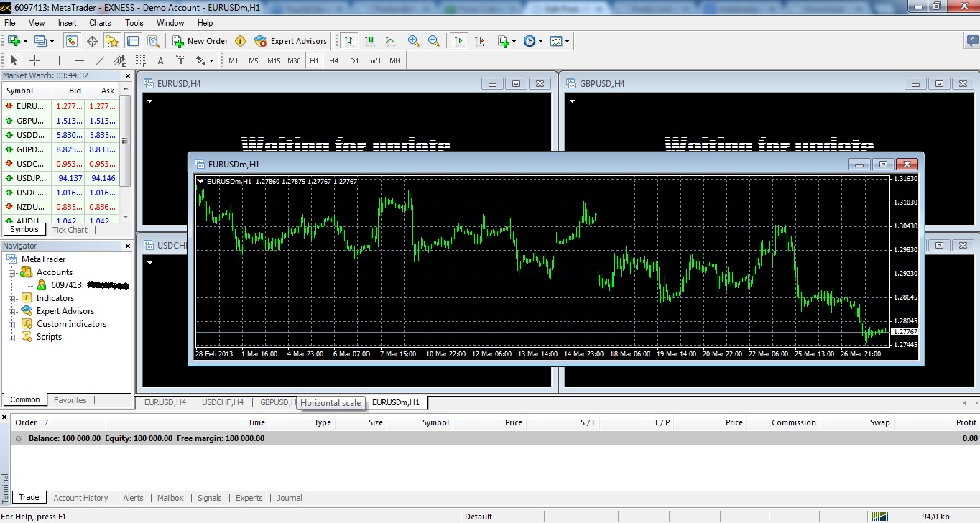Set timeframe to M1
This screenshot has height=523, width=980.
point(234,60)
